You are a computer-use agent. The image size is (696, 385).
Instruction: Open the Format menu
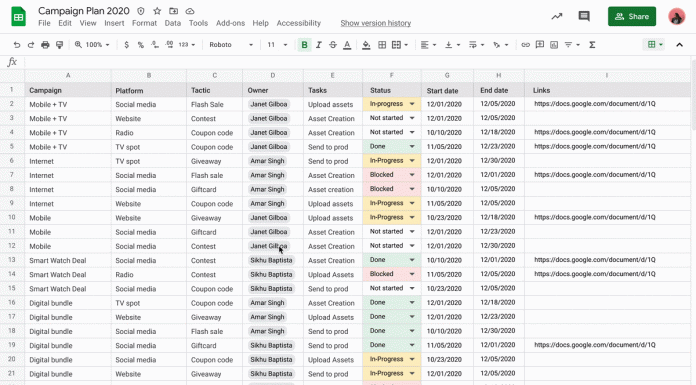144,23
